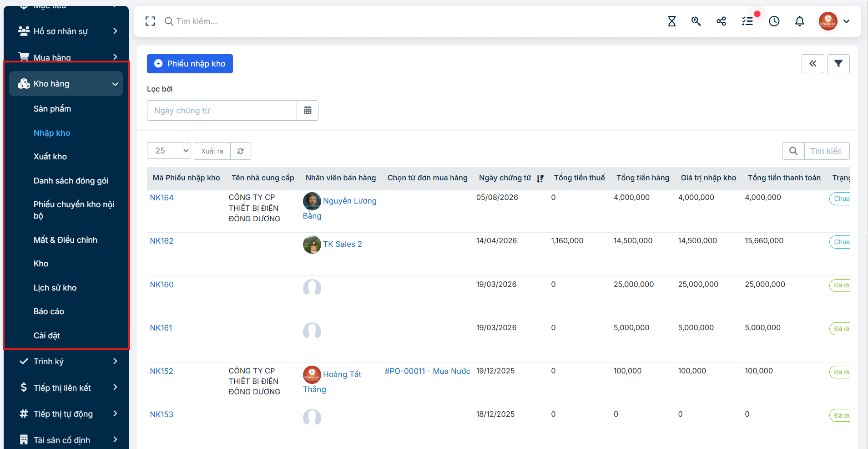The image size is (868, 449).
Task: Expand the Tiếp thị tự động menu
Action: (x=66, y=413)
